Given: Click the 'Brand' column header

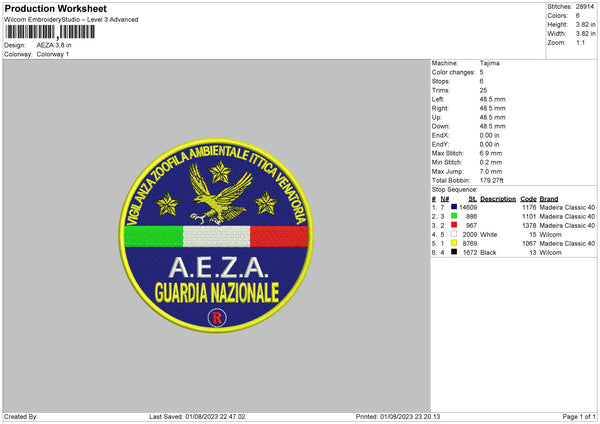Looking at the screenshot, I should pos(549,199).
